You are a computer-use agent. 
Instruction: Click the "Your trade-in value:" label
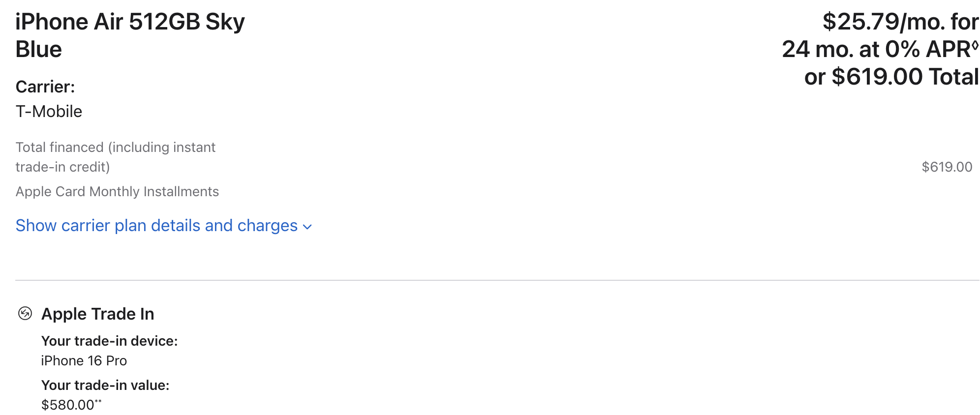(x=105, y=385)
